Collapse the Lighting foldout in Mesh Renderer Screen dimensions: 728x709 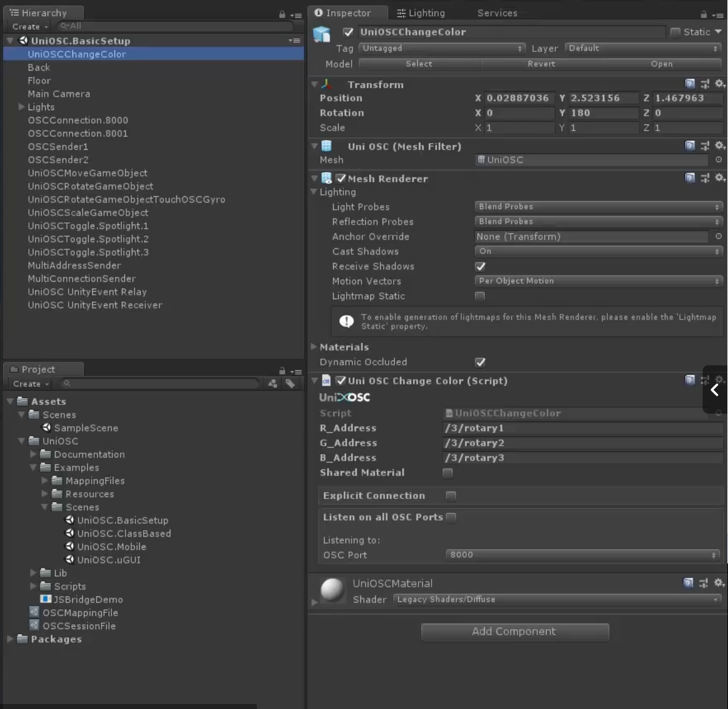pos(314,192)
